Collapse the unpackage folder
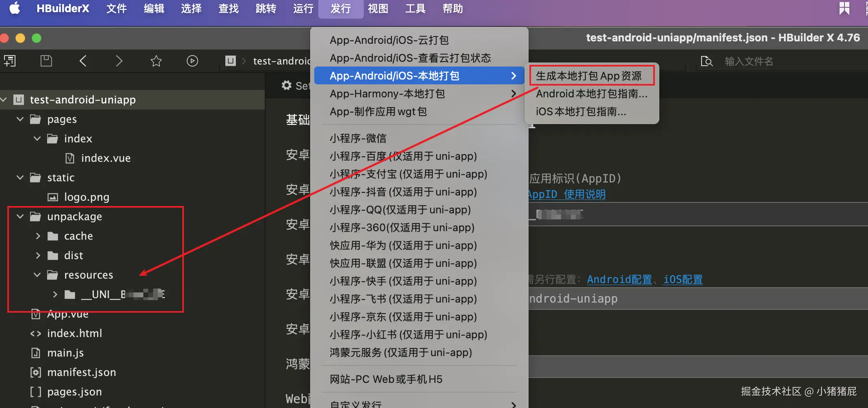The image size is (868, 408). pos(20,217)
